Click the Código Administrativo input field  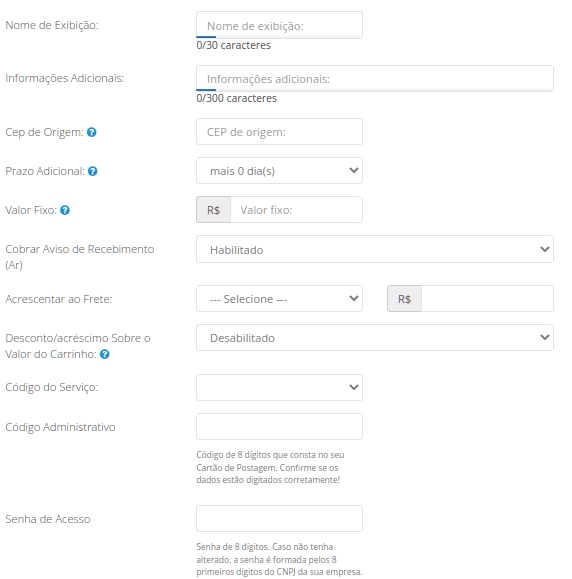tap(279, 426)
